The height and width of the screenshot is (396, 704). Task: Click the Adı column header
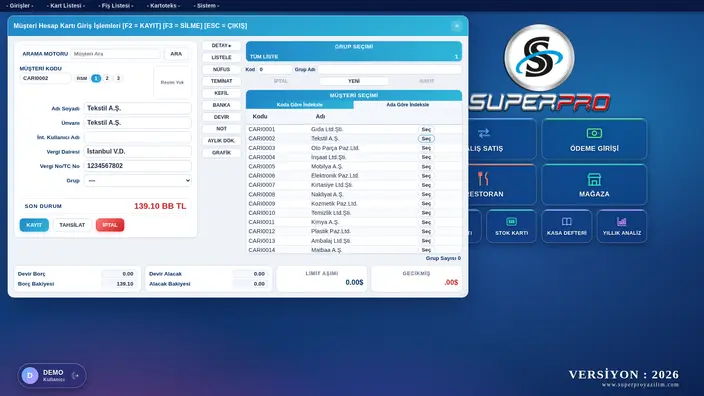pyautogui.click(x=320, y=116)
